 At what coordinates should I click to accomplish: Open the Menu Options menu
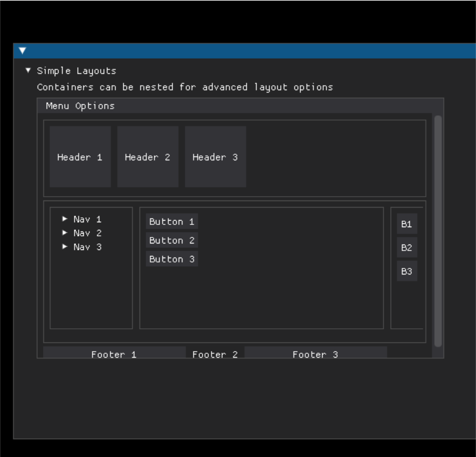coord(80,106)
